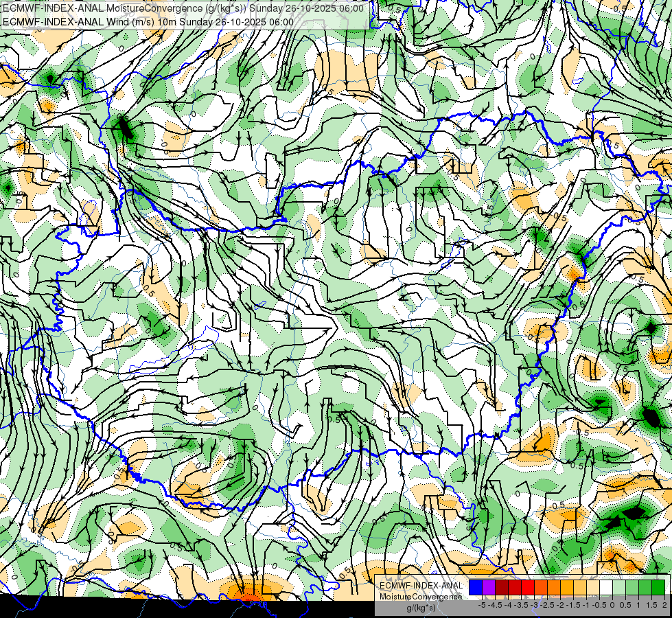Select the darkest green swatch between 1.5 and 2
The height and width of the screenshot is (618, 672).
(658, 588)
